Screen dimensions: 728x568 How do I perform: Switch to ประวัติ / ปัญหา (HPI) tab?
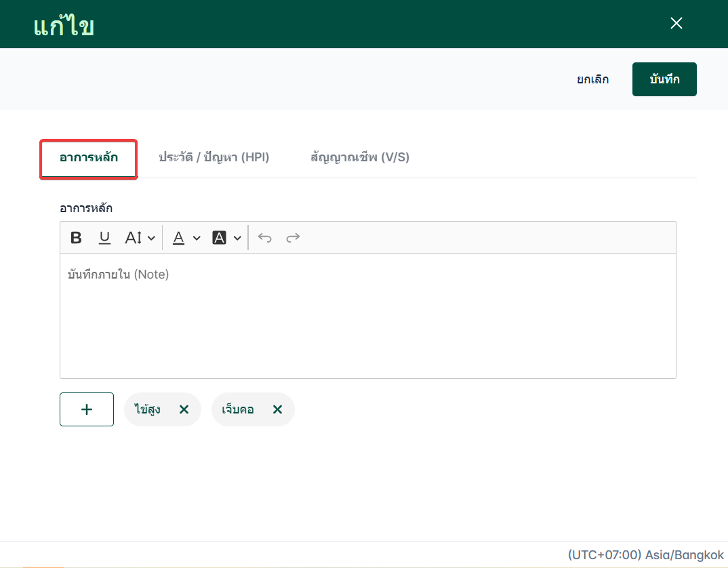(x=214, y=158)
